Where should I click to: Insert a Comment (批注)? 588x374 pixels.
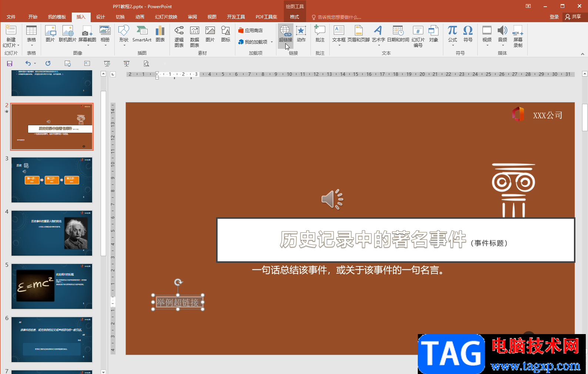(x=320, y=34)
